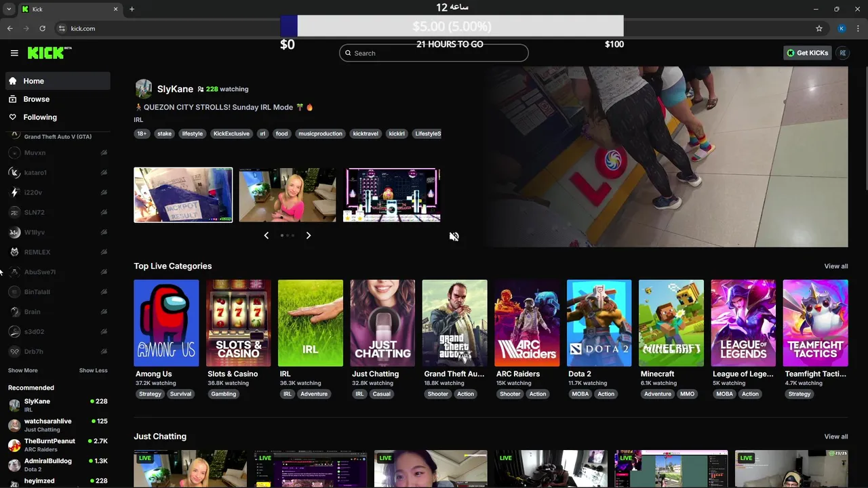868x488 pixels.
Task: Show next featured stream carousel arrow
Action: [x=309, y=235]
